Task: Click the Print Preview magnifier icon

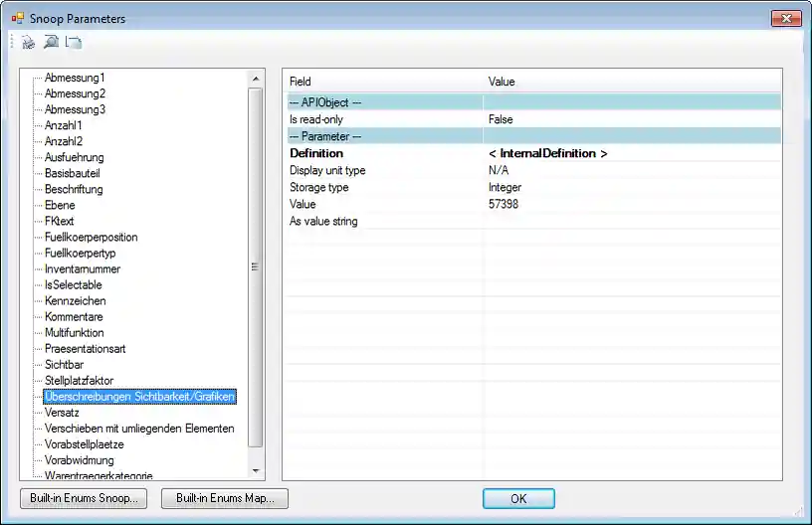Action: point(51,42)
